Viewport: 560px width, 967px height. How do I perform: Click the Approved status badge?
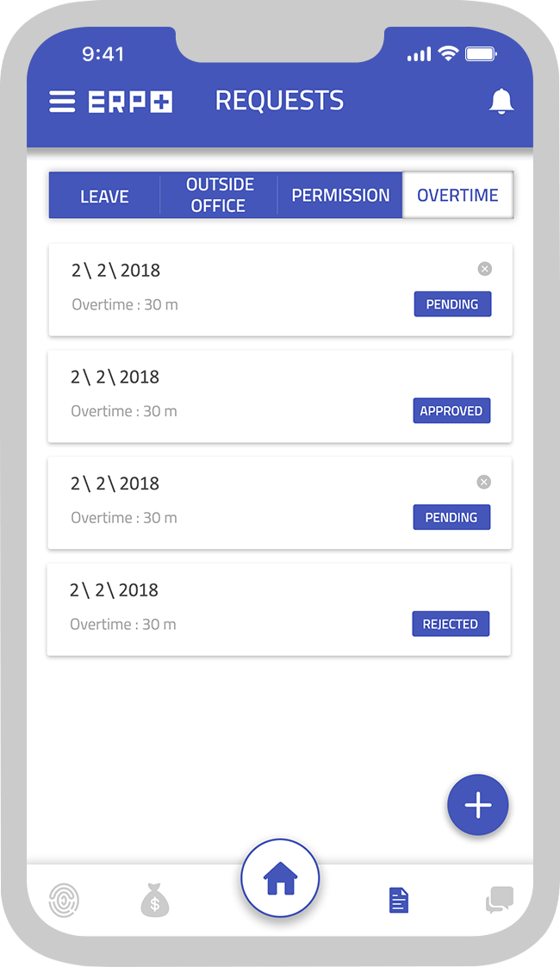pos(451,411)
